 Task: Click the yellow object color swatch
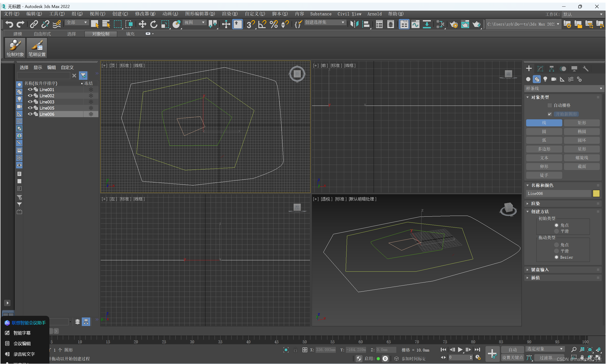(596, 193)
